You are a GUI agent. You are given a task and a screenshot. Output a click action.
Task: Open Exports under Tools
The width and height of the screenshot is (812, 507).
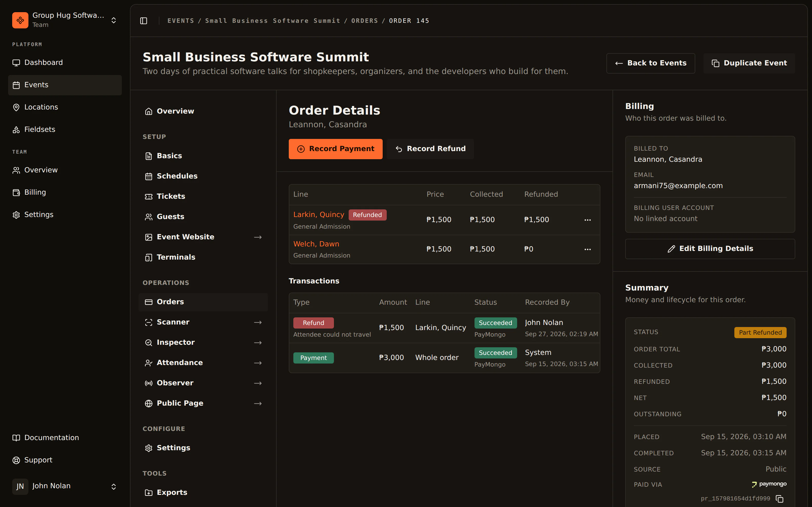(x=203, y=492)
